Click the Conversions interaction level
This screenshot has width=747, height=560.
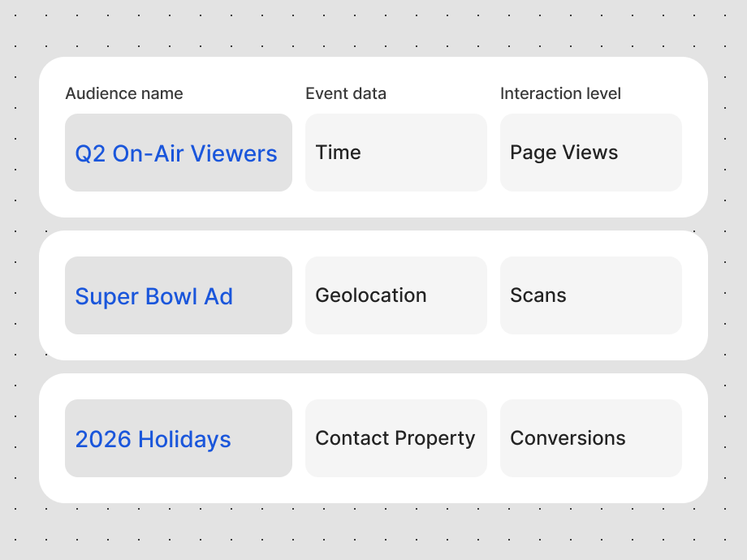[x=591, y=438]
